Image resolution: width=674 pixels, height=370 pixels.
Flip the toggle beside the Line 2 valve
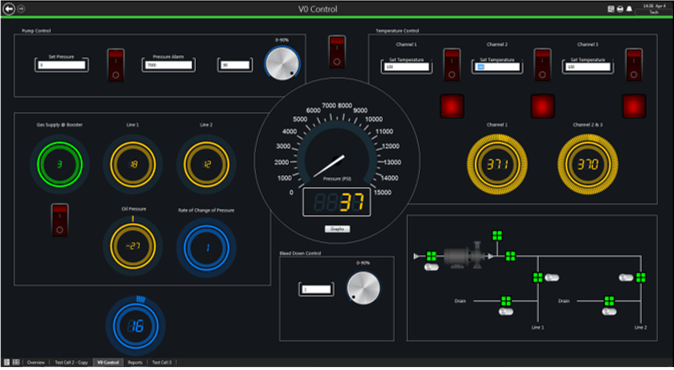click(x=626, y=278)
